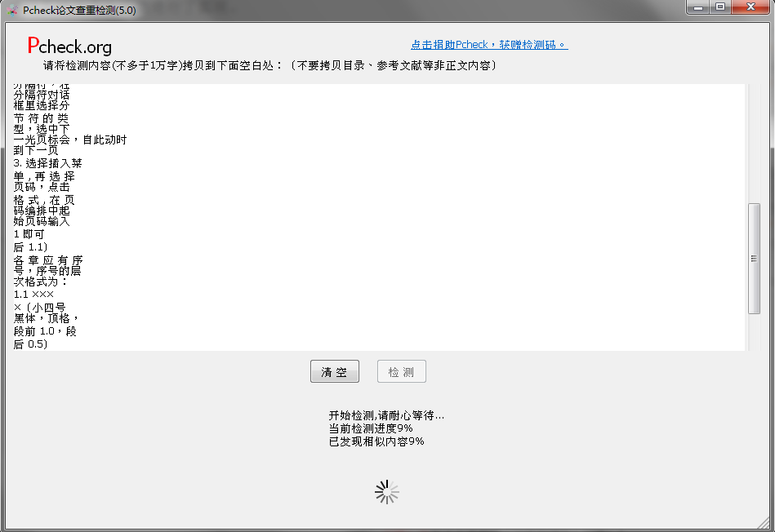Click the Pcheck app icon in the title bar
The image size is (775, 532).
(x=12, y=10)
